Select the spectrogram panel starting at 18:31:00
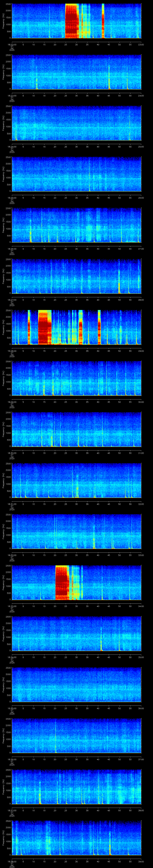This screenshot has height=868, width=153. click(77, 481)
